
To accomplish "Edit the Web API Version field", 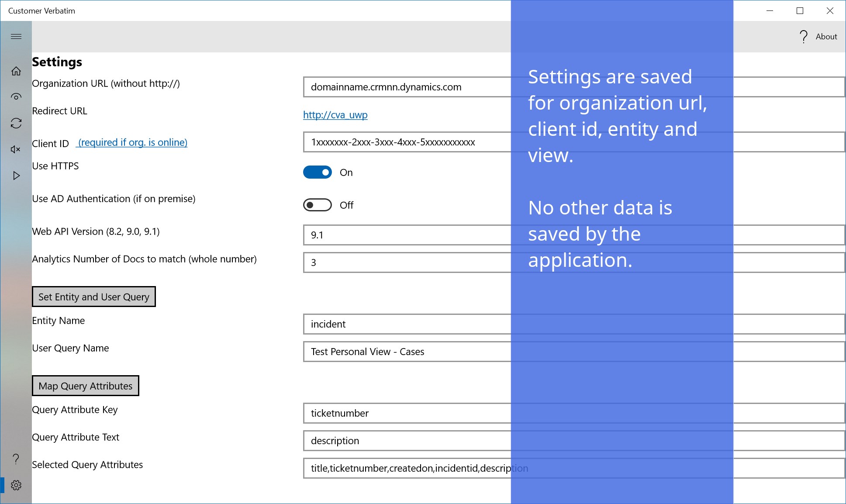I will point(406,235).
